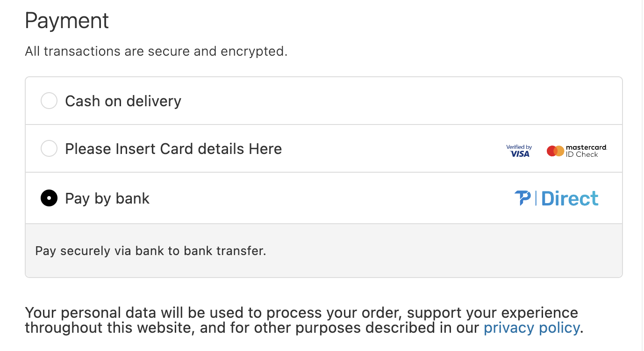Click the Pay by bank label text
The height and width of the screenshot is (351, 644).
107,198
